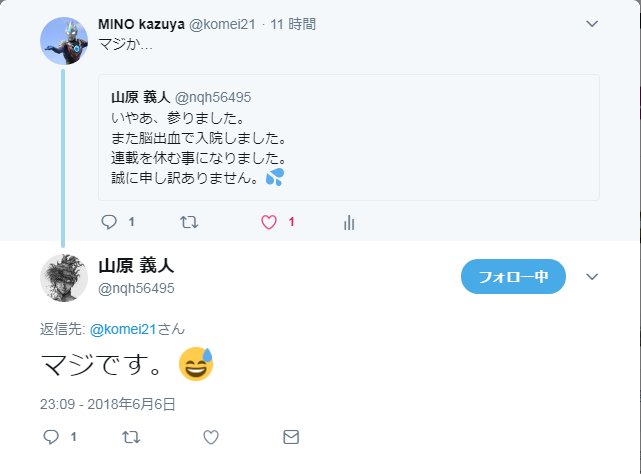Open more options chevron on MINO kazuya's tweet

tap(591, 23)
